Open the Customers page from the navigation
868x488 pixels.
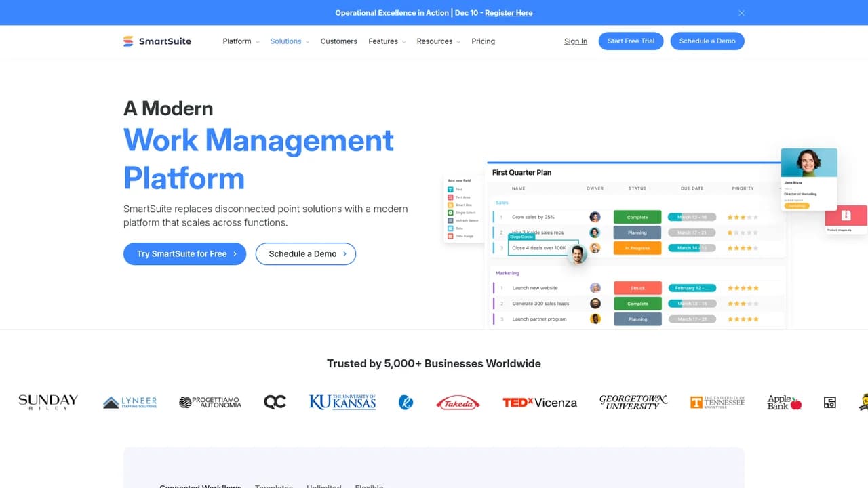click(x=339, y=41)
